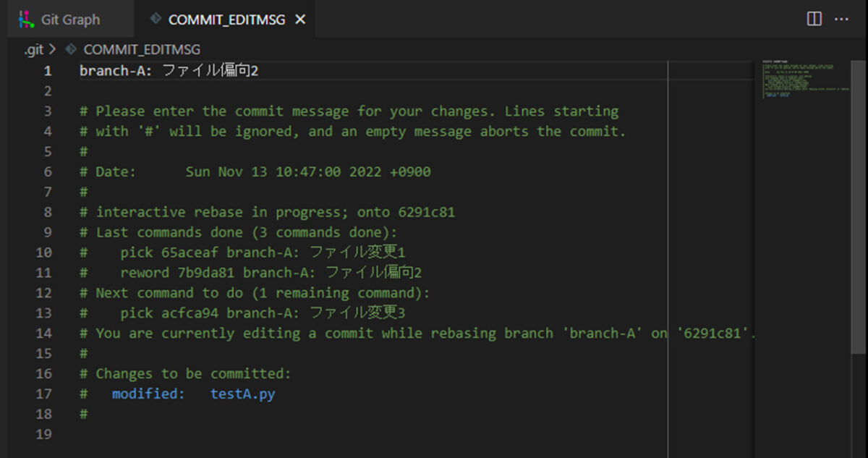Click the testA.py modified file text
The image size is (868, 458).
242,394
